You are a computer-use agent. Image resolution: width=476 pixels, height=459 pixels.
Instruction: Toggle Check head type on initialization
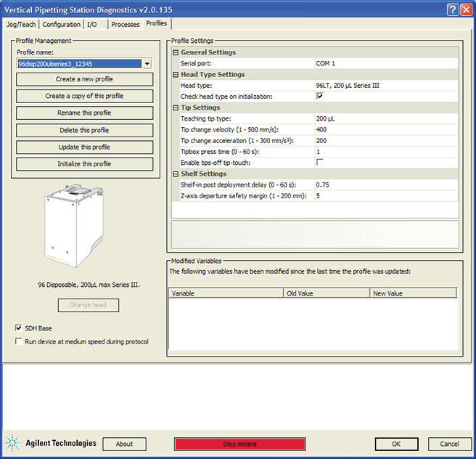coord(319,97)
